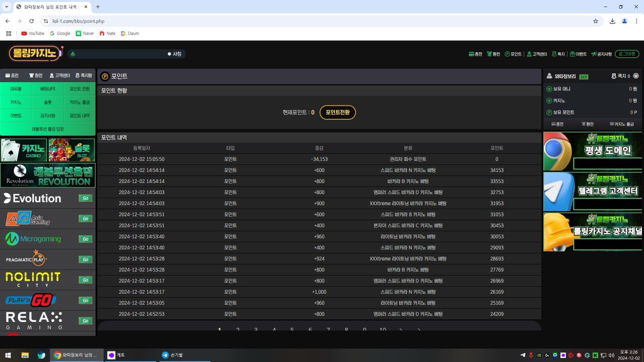
Task: Click the 로그아웃 button
Action: (626, 54)
